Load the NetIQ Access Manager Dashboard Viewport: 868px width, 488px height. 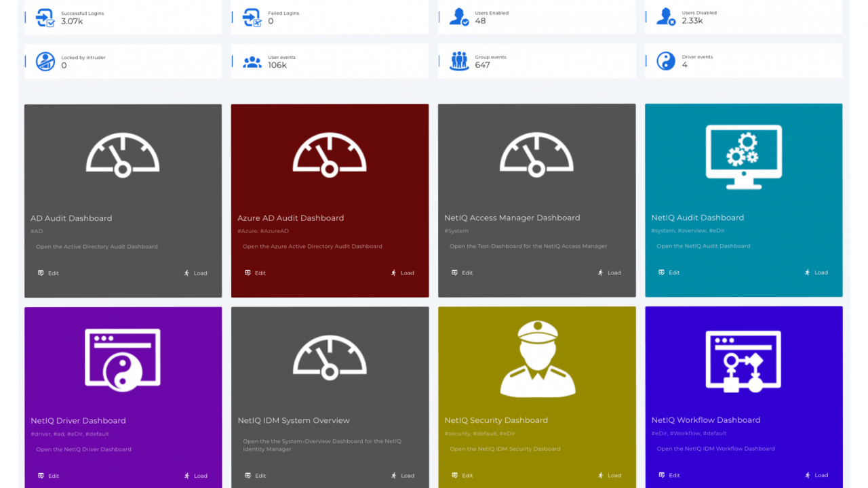coord(609,272)
